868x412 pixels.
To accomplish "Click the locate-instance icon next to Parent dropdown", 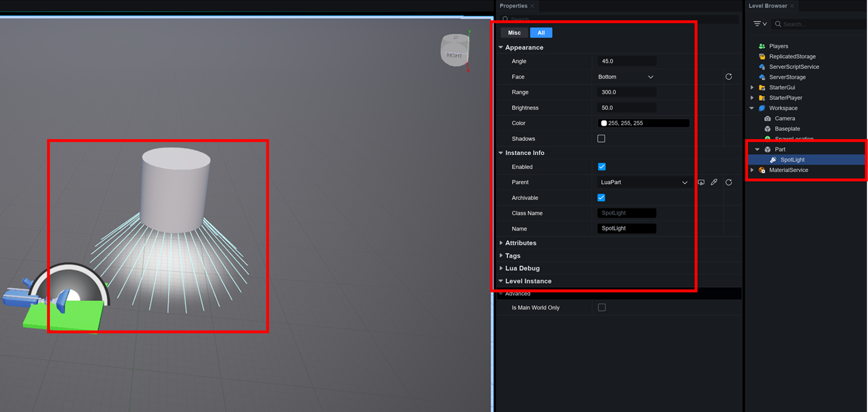I will coord(701,182).
